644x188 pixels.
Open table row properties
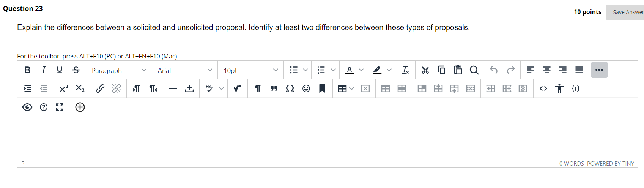coord(402,88)
